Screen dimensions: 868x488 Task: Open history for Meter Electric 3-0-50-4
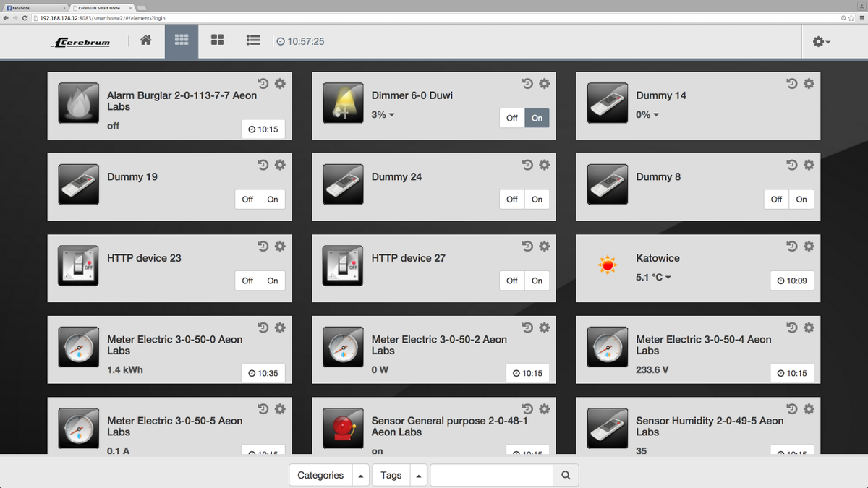[x=792, y=328]
